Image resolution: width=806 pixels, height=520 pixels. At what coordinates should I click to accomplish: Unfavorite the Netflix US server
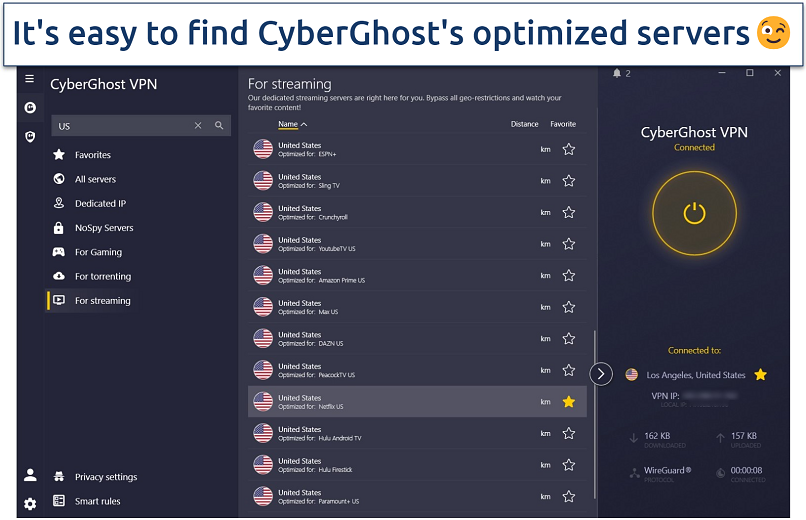[x=569, y=402]
